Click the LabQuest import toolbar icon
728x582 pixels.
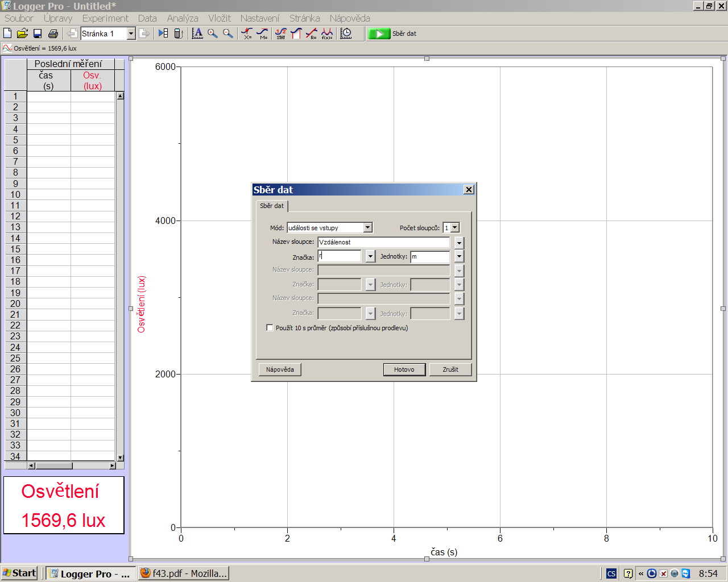coord(178,34)
